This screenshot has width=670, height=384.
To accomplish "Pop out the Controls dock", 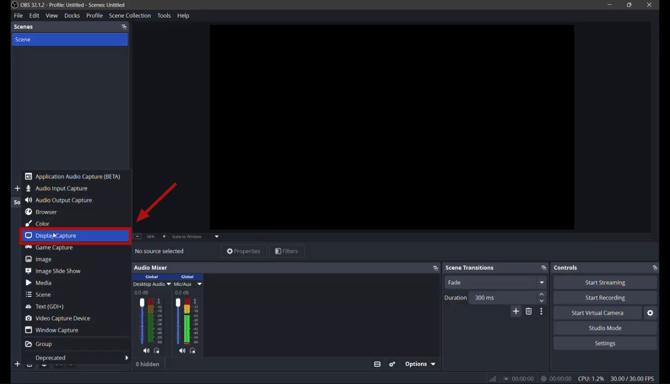I will click(x=655, y=268).
